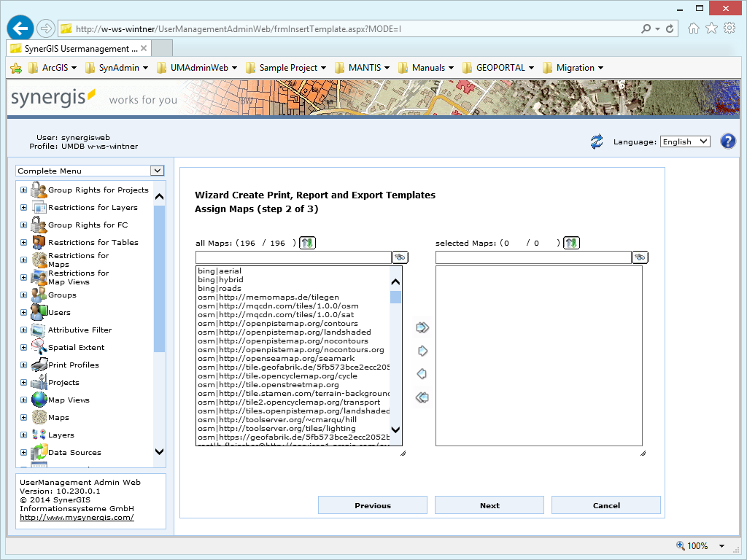Click the remove-all double left arrow
Image resolution: width=747 pixels, height=560 pixels.
(422, 397)
